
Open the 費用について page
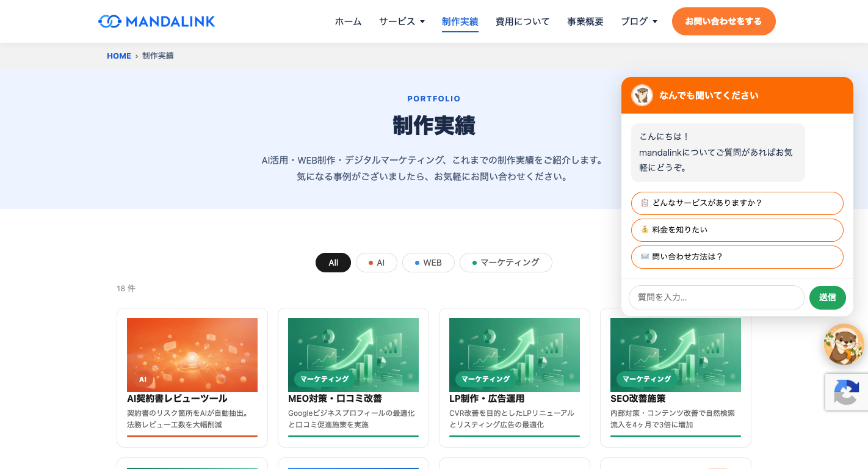(x=523, y=21)
